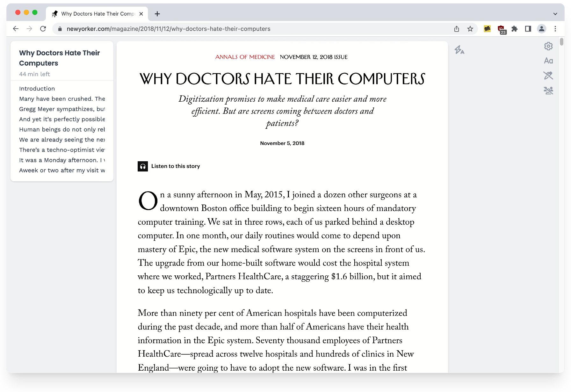
Task: Expand the tab search chevron
Action: coord(555,14)
